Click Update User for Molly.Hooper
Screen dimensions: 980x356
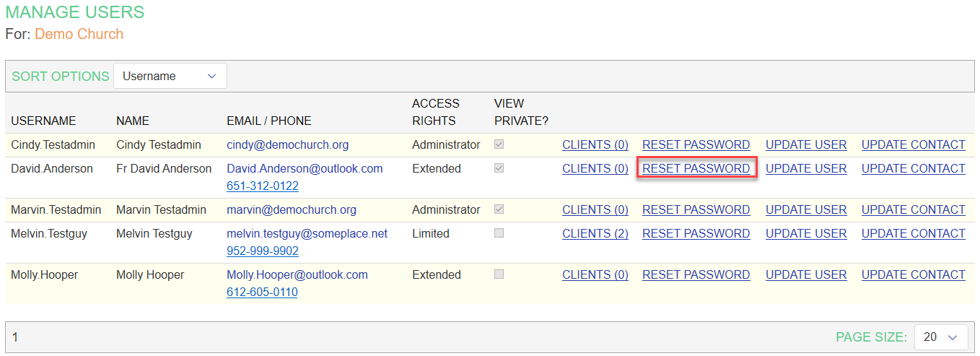pos(806,274)
